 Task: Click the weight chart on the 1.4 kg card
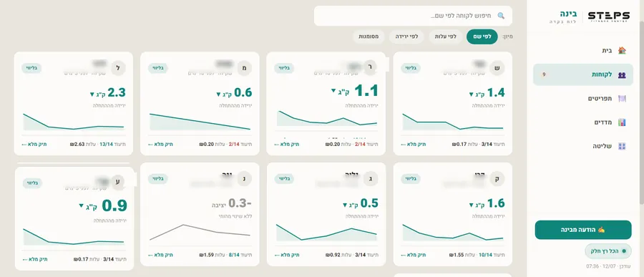click(x=453, y=122)
